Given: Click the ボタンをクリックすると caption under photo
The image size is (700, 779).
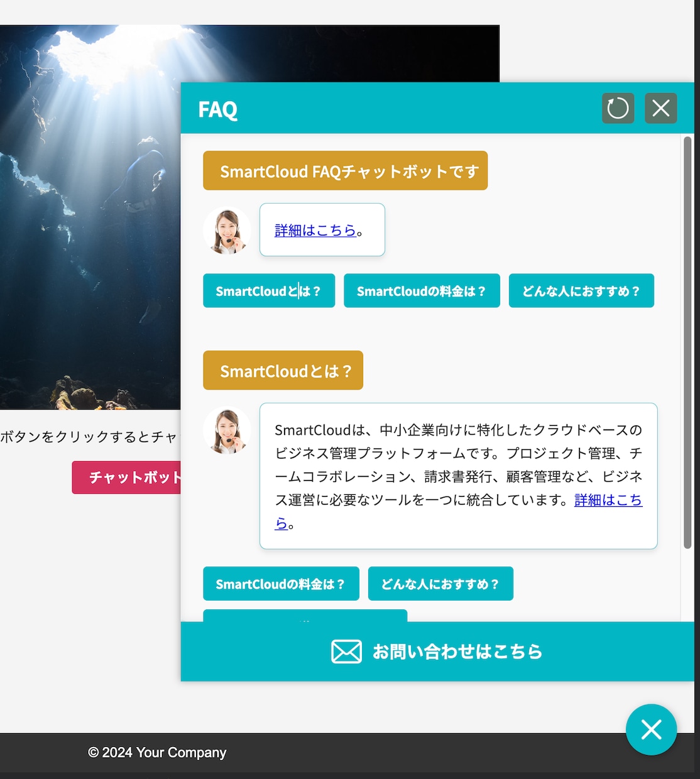Looking at the screenshot, I should (x=89, y=437).
